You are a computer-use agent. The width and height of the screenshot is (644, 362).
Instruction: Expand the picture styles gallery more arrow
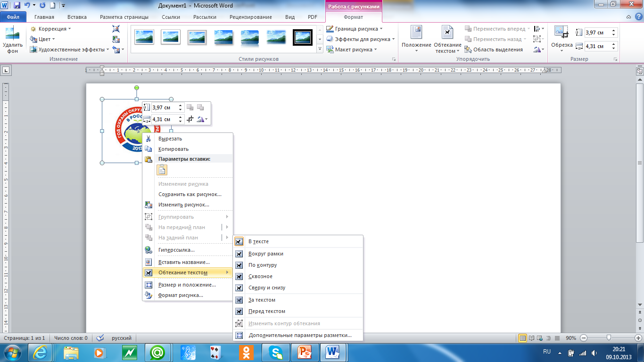click(320, 49)
